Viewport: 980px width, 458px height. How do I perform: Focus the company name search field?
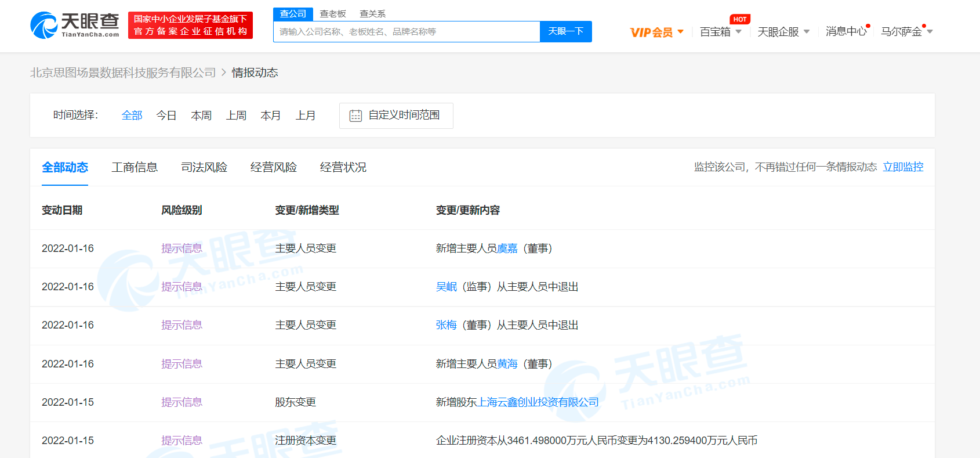[x=406, y=31]
